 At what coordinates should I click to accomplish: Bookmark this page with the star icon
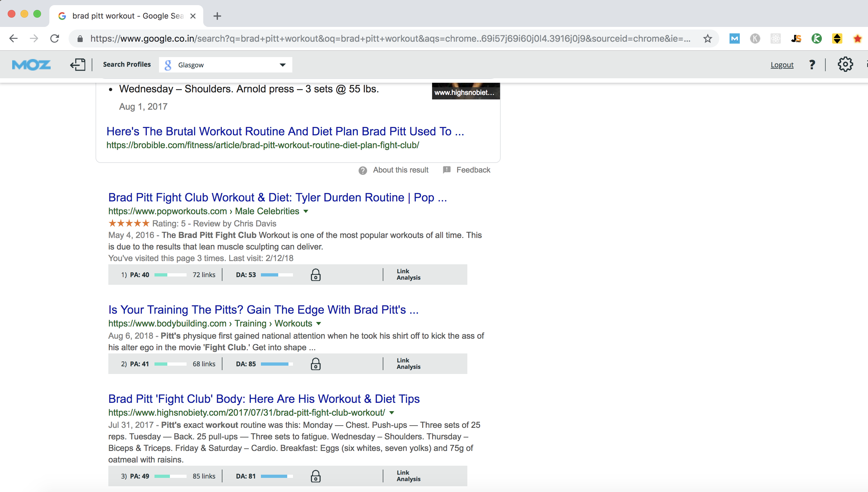click(x=708, y=38)
